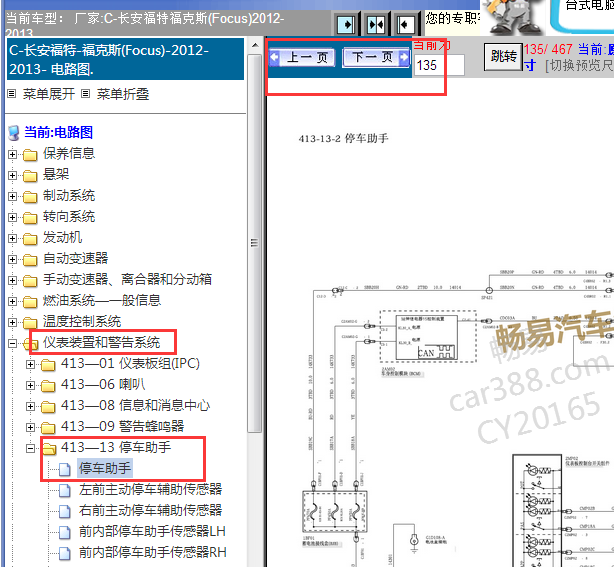Open the highlighted 停车助手 document
This screenshot has width=614, height=567.
105,468
